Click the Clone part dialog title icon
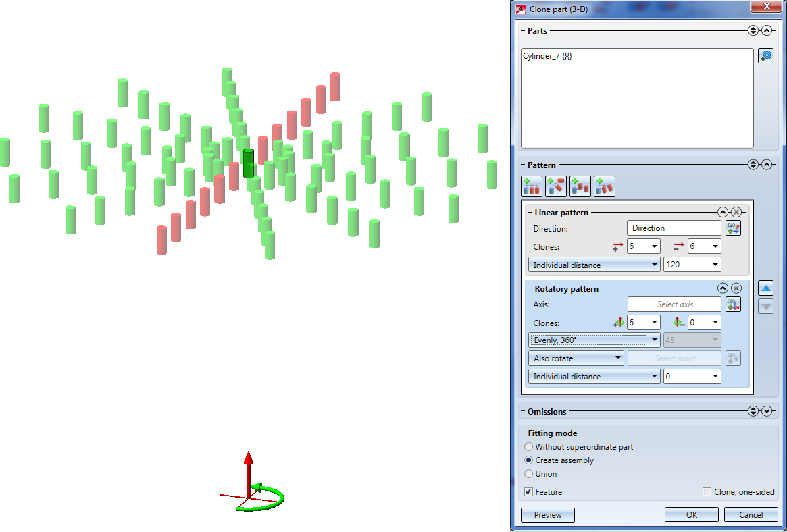 point(520,9)
